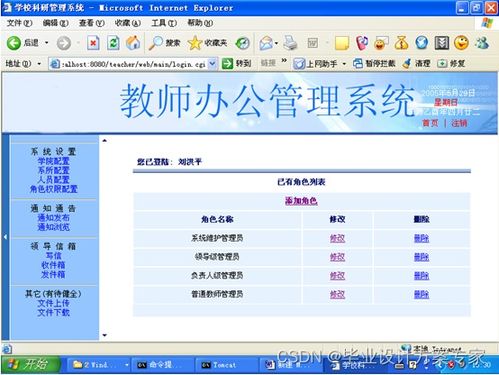Image resolution: width=499 pixels, height=375 pixels.
Task: Click the 修复 toolbar button
Action: pyautogui.click(x=451, y=63)
